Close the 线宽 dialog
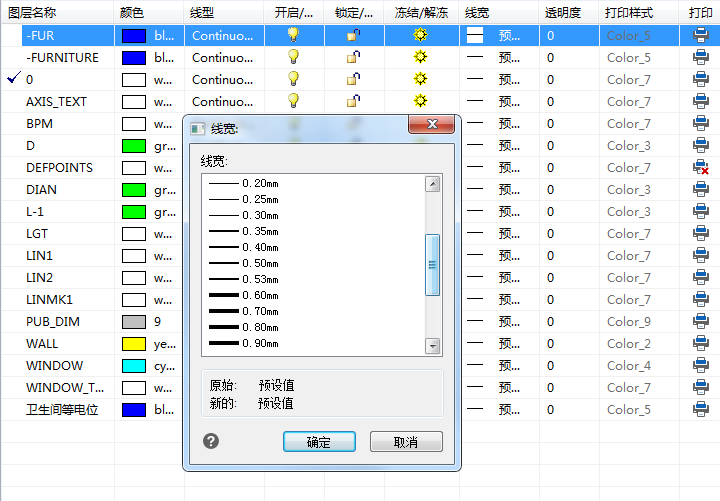The height and width of the screenshot is (501, 720). (432, 124)
